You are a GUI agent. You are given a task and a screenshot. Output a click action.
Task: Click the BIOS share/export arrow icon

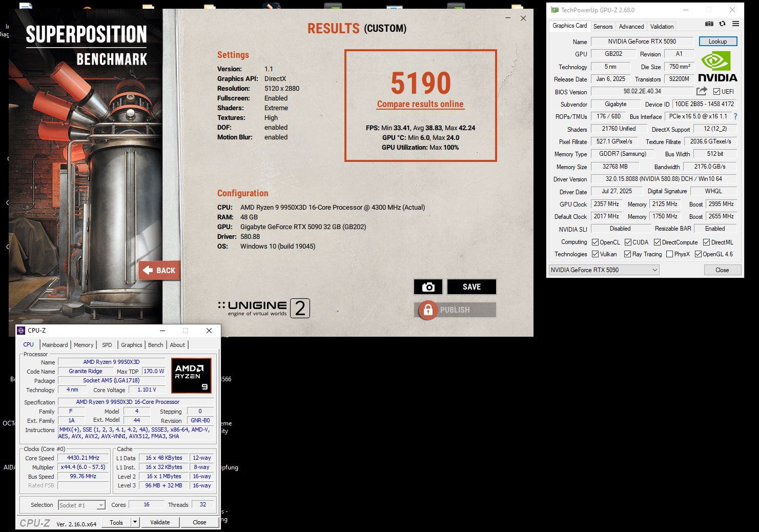click(702, 91)
